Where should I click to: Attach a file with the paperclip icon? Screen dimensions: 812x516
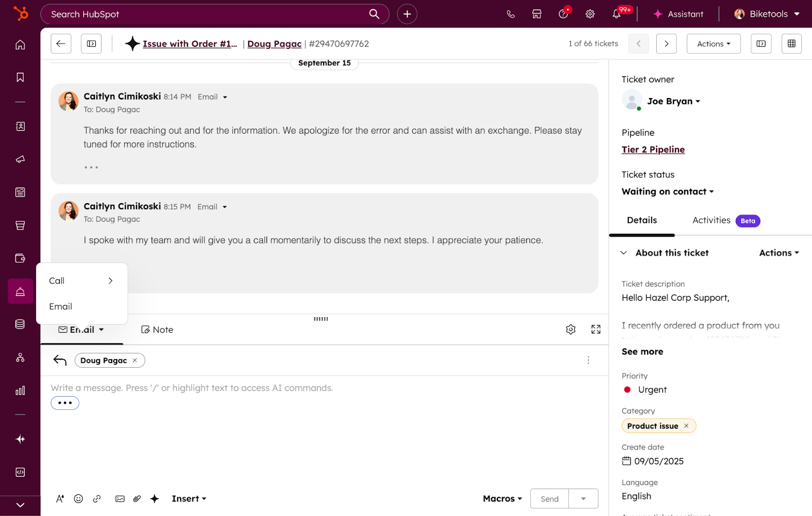pos(136,498)
